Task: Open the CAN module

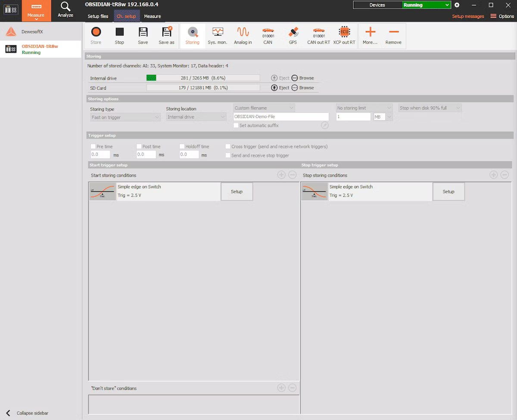Action: click(268, 36)
